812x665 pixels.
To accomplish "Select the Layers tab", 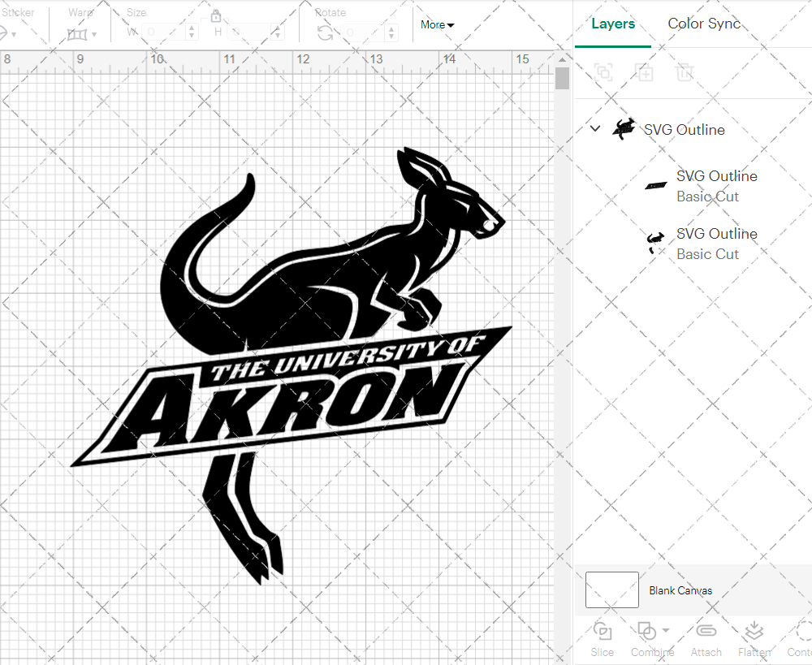I will 613,24.
